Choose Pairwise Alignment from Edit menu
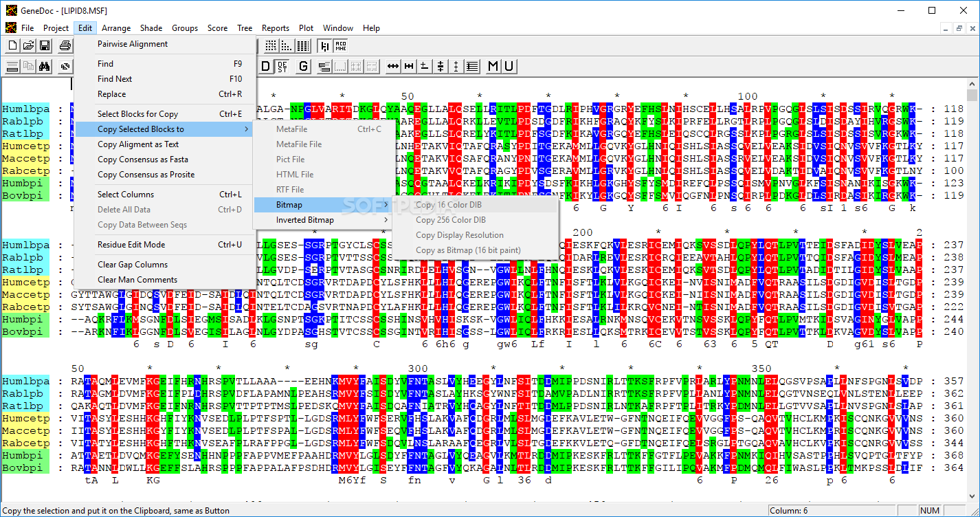This screenshot has width=980, height=517. point(165,44)
